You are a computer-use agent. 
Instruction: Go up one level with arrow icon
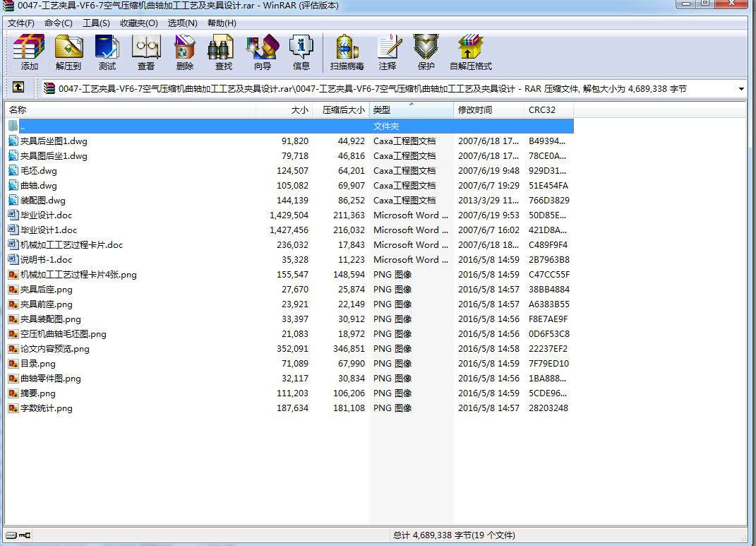coord(18,87)
